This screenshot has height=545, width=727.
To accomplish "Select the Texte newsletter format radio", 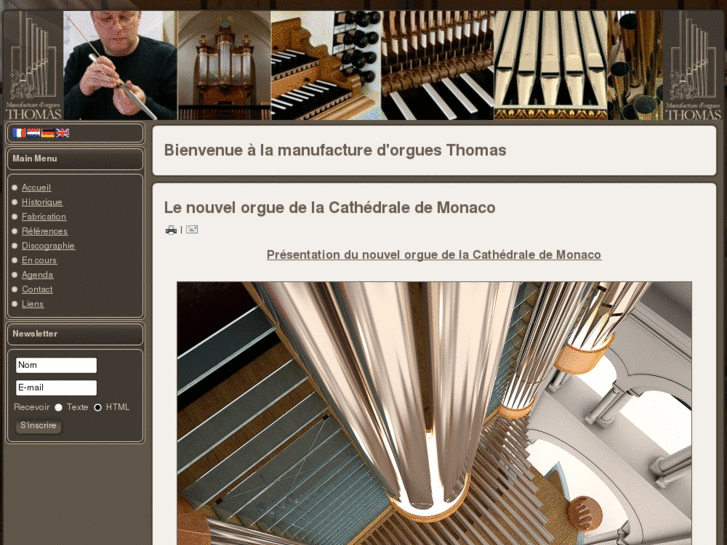I will (58, 407).
